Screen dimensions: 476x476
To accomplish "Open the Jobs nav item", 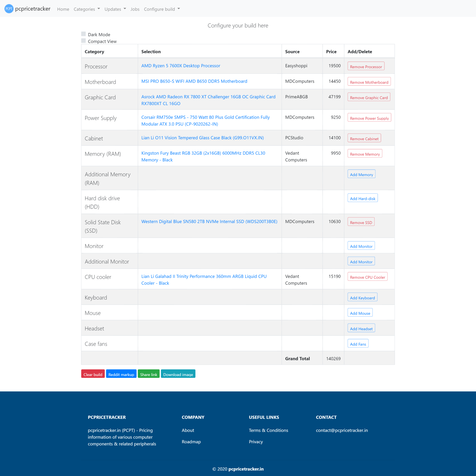I will pos(135,9).
